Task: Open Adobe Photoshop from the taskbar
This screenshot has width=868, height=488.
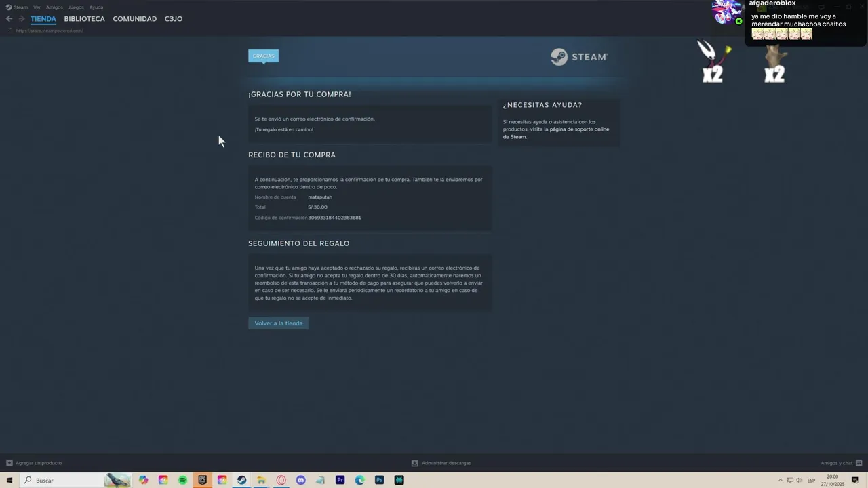Action: click(380, 480)
